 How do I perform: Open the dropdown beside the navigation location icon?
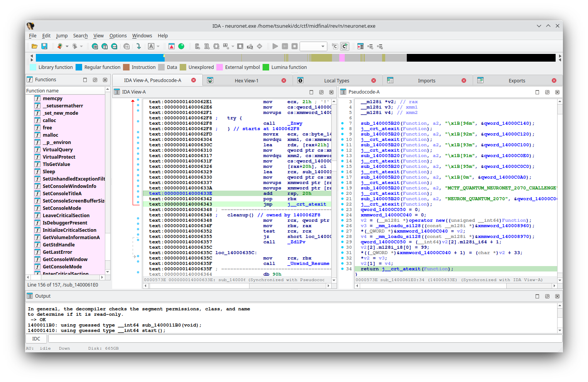[66, 46]
